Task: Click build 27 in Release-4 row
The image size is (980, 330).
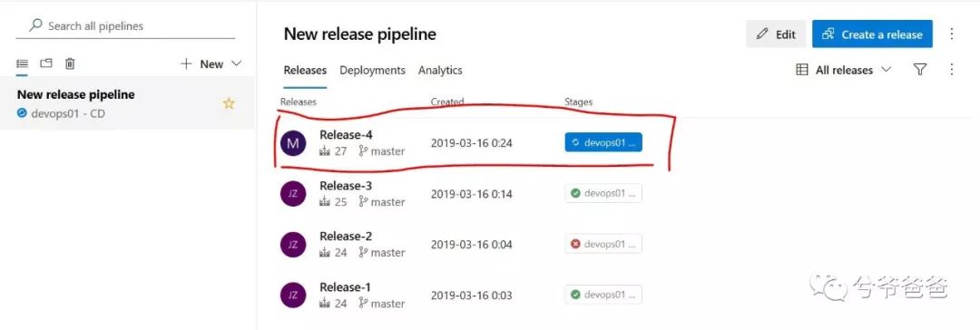Action: click(333, 151)
